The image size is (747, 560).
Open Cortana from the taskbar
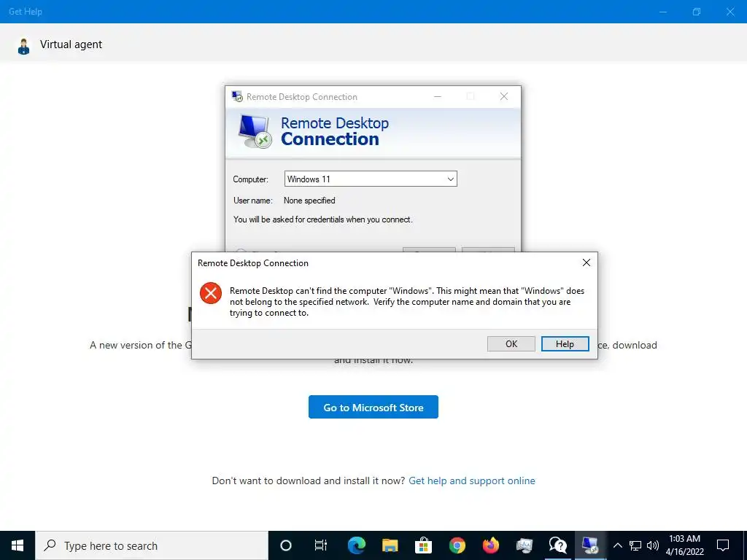pos(285,545)
